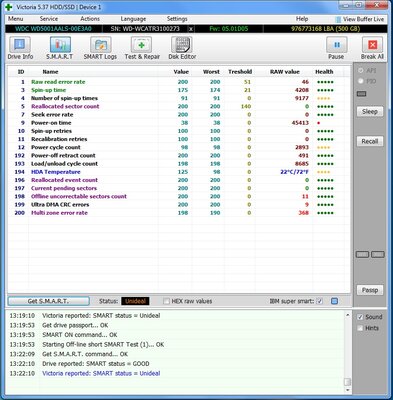Click the View Buffer Live icon
Image resolution: width=393 pixels, height=400 pixels.
pyautogui.click(x=338, y=19)
